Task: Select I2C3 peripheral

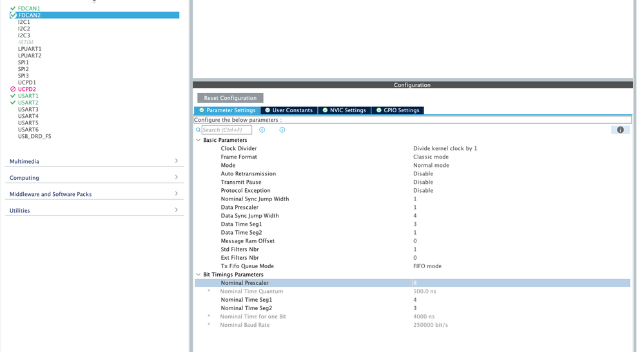Action: pos(24,35)
